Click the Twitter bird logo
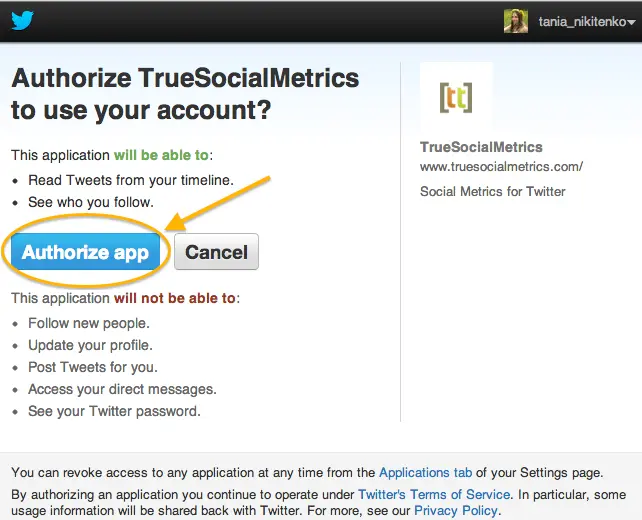The width and height of the screenshot is (642, 520). [x=23, y=20]
